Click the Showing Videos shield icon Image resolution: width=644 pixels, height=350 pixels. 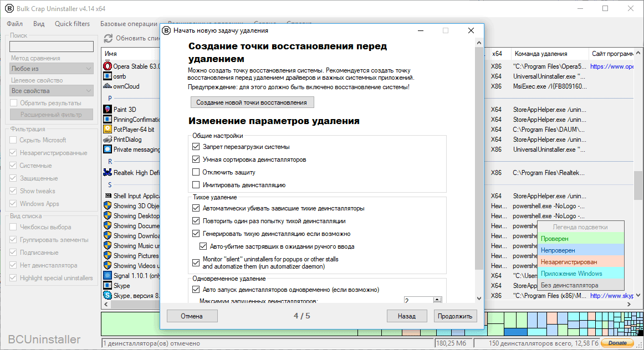[108, 265]
